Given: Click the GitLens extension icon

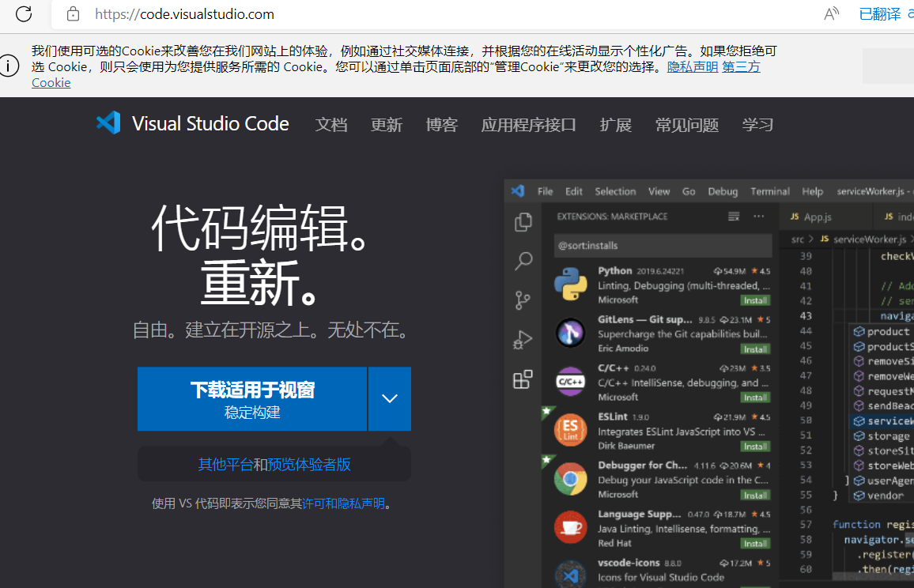Looking at the screenshot, I should (570, 333).
